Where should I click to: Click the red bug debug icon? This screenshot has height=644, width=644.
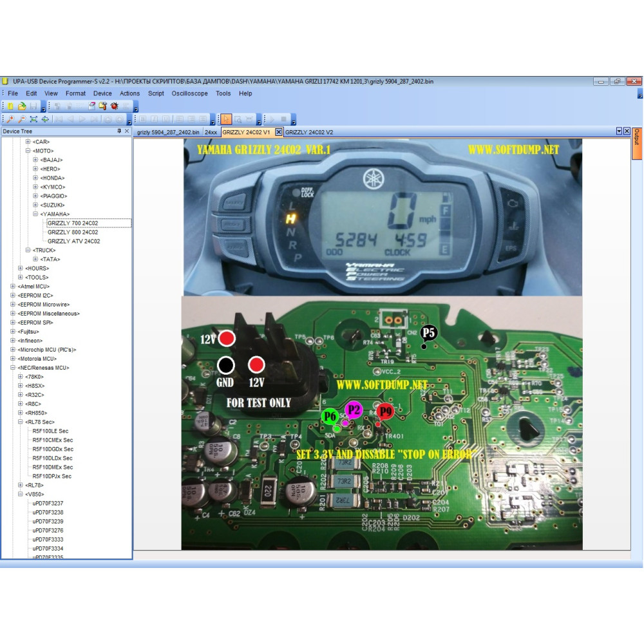point(114,106)
